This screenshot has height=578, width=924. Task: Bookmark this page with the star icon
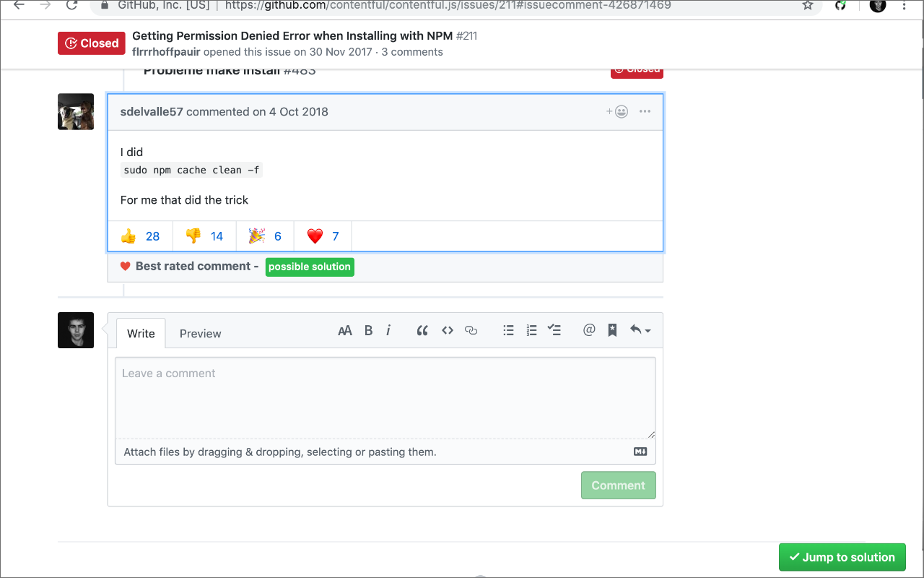[808, 5]
